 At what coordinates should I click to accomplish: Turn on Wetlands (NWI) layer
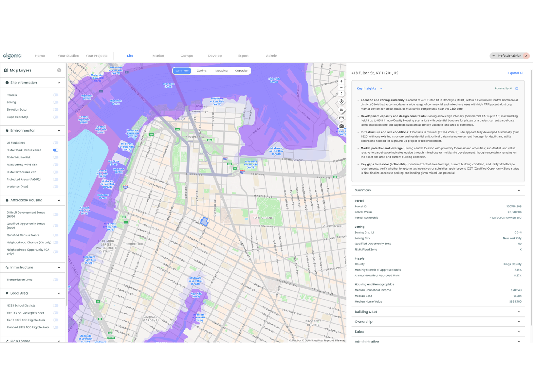point(56,187)
